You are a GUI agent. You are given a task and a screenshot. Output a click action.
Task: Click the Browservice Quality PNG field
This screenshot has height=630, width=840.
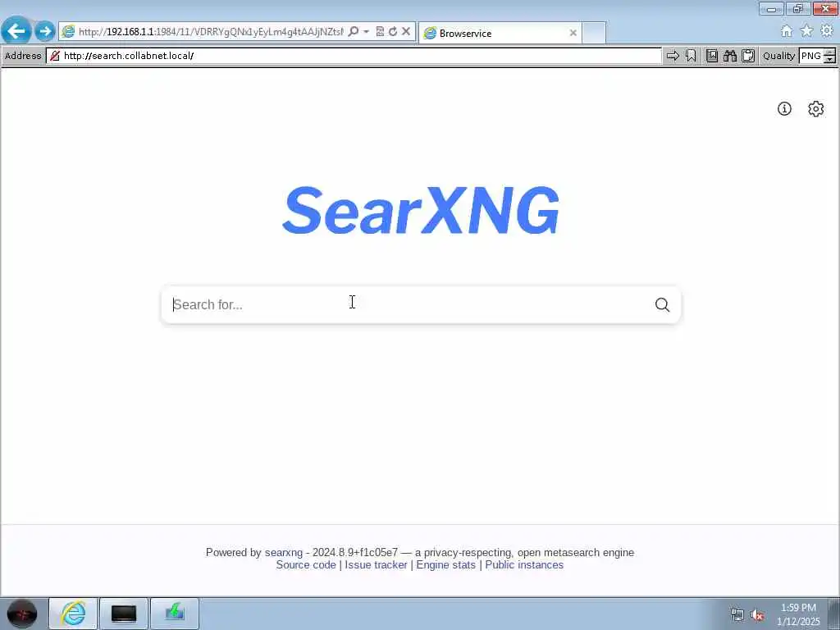coord(811,56)
